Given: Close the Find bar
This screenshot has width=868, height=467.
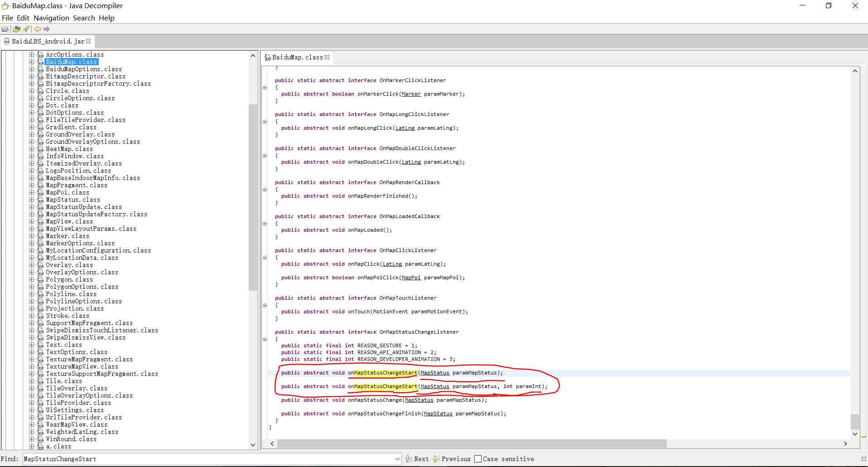Looking at the screenshot, I should click(863, 459).
